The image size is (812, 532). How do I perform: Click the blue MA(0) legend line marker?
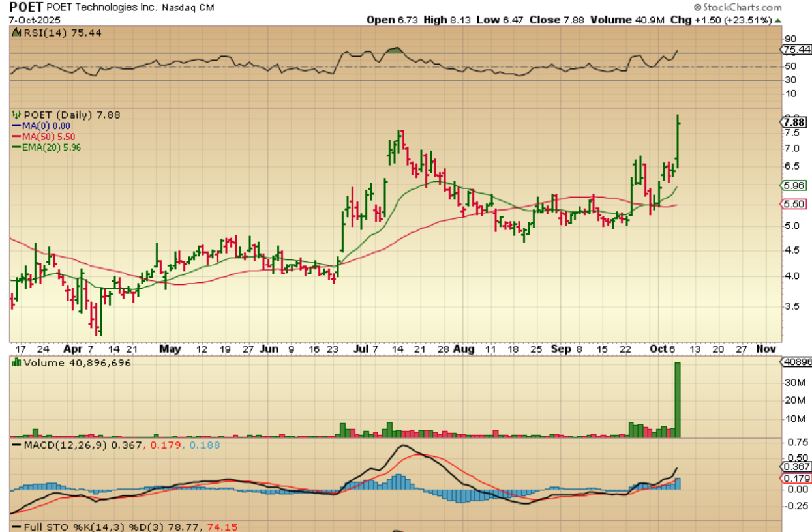click(16, 126)
